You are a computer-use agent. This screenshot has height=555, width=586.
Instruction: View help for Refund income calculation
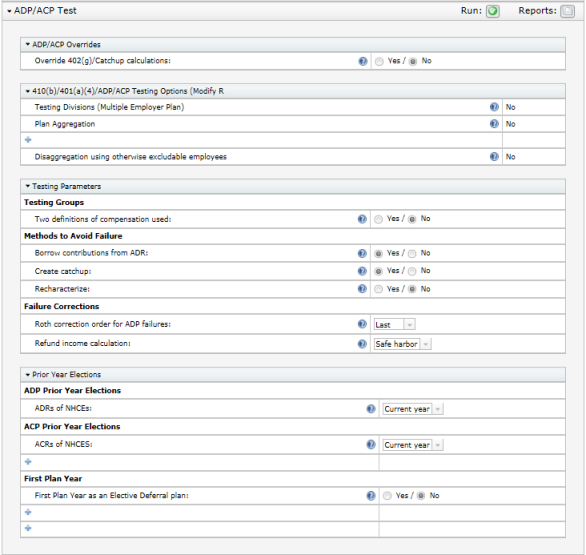coord(362,344)
